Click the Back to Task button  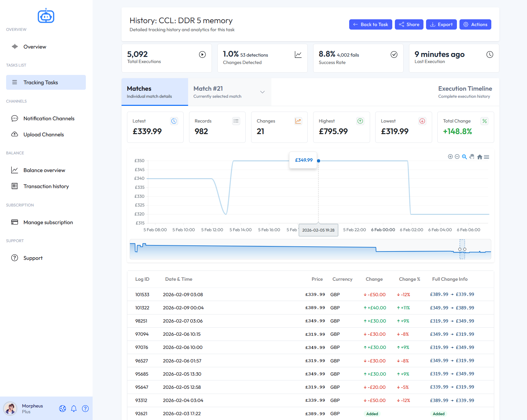[370, 24]
